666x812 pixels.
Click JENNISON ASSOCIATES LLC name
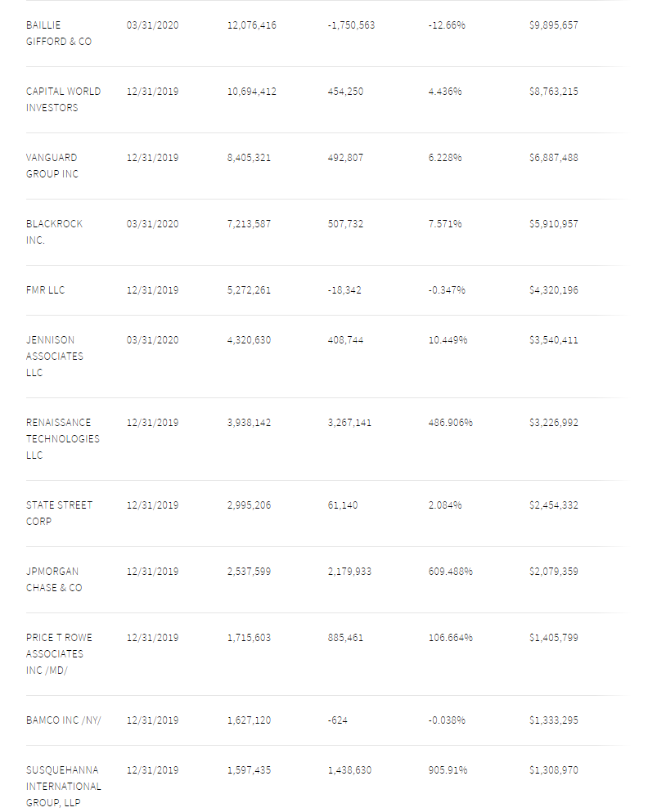[x=54, y=357]
